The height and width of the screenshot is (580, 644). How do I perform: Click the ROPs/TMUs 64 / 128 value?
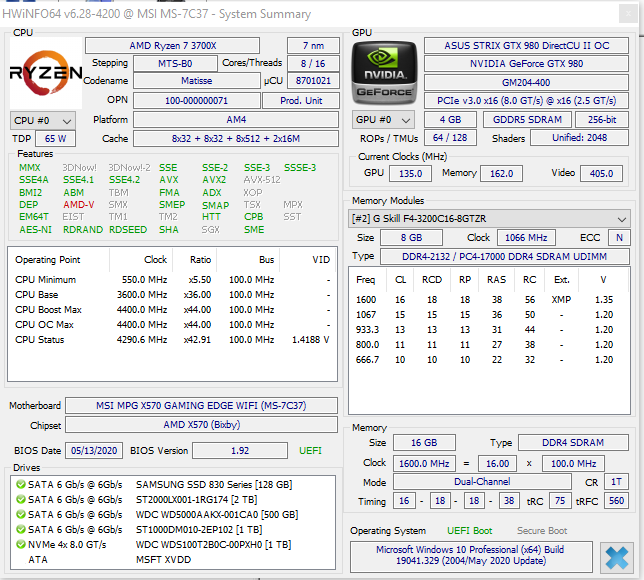click(450, 138)
